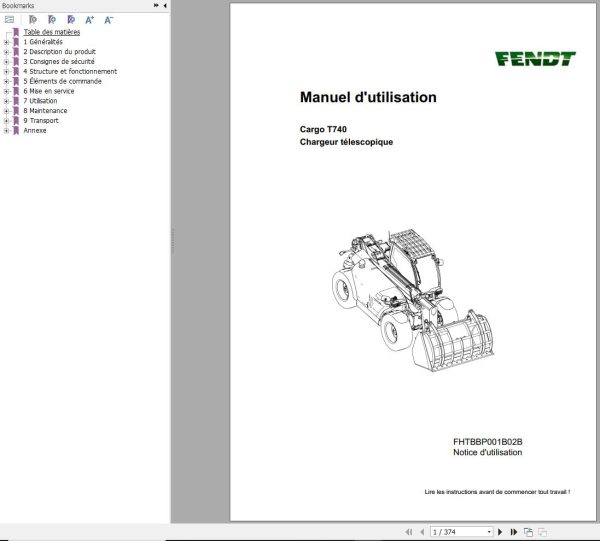Expand the Annexe bookmark
Viewport: 600px width, 541px height.
pos(6,131)
